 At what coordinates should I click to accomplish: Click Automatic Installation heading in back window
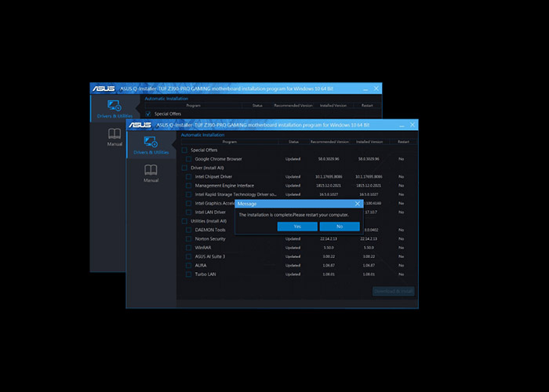point(166,98)
